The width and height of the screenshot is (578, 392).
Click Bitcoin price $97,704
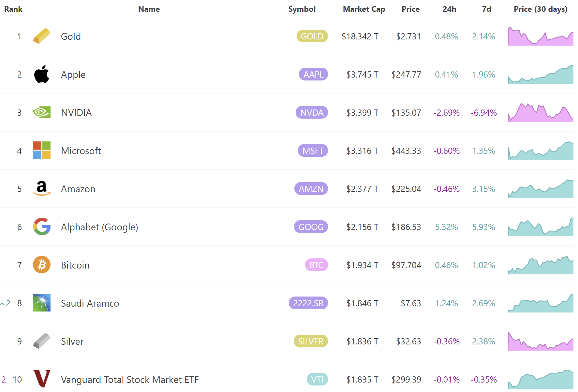point(406,265)
